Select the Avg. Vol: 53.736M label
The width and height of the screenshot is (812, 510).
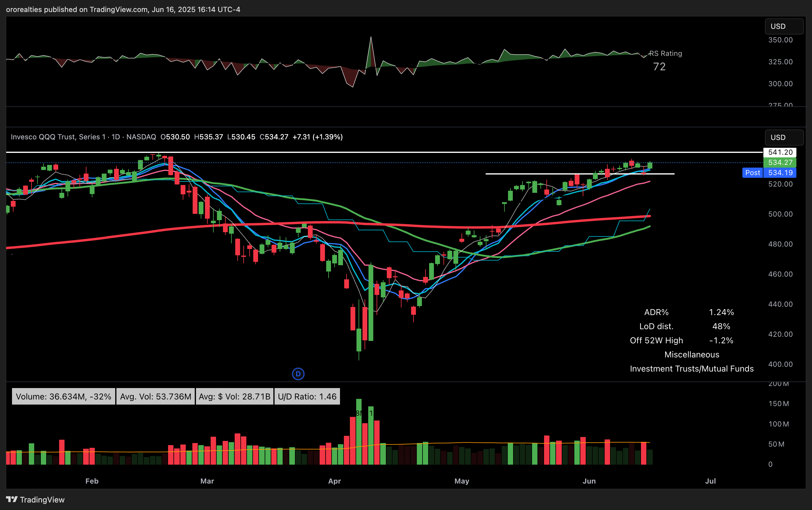155,396
